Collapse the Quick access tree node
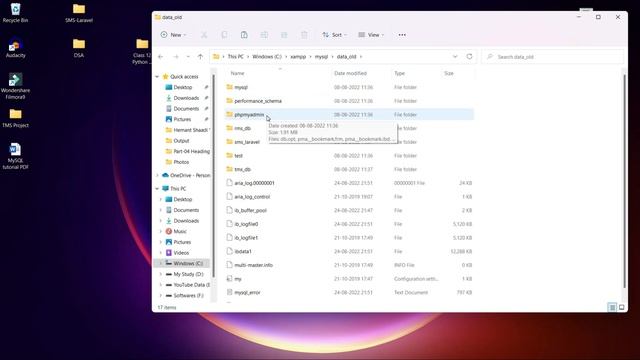Viewport: 640px width, 360px height. tap(157, 77)
